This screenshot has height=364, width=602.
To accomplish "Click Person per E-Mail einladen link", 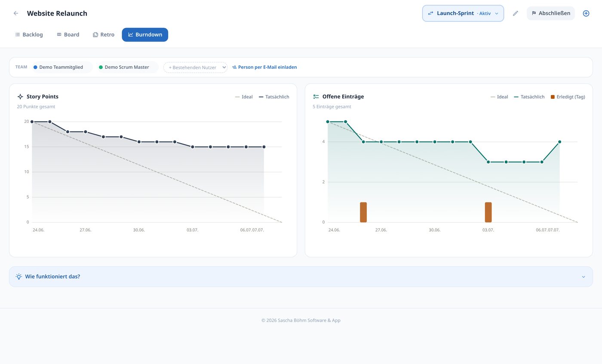I will click(x=264, y=67).
